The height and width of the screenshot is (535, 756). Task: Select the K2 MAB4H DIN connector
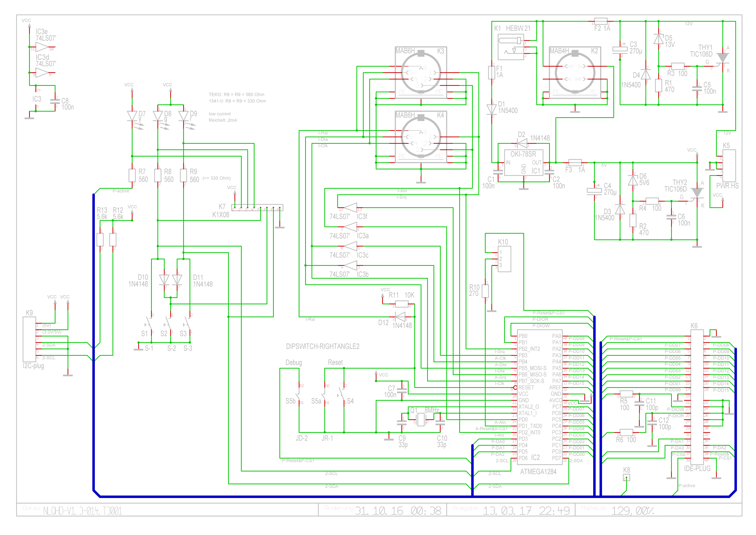click(x=575, y=72)
